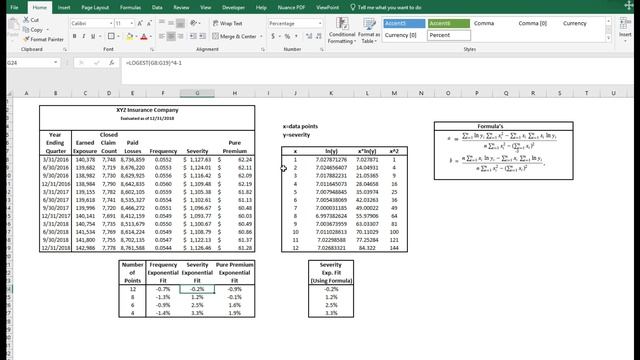Click Increase Indent icon
This screenshot has height=360, width=640.
pyautogui.click(x=202, y=36)
